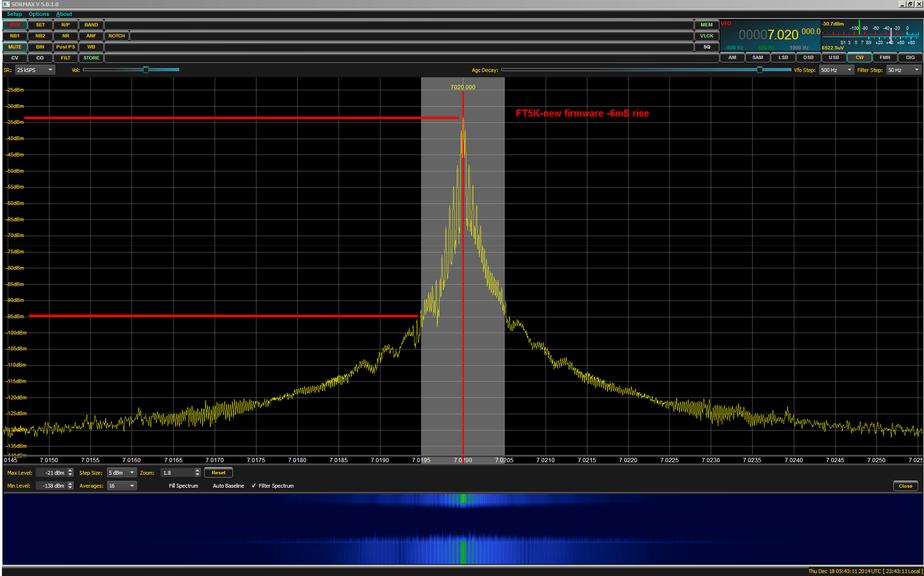Image resolution: width=924 pixels, height=576 pixels.
Task: Enable Auto Baseline option
Action: click(228, 486)
